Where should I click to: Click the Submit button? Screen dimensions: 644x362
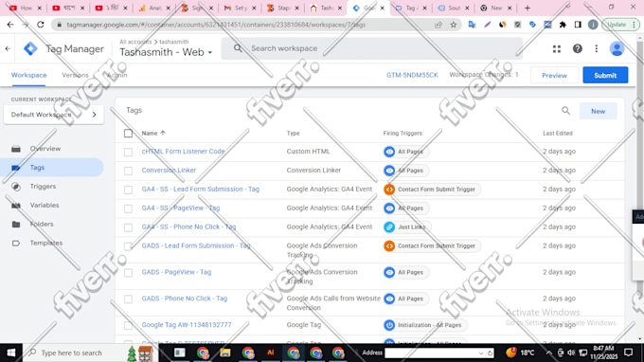605,75
